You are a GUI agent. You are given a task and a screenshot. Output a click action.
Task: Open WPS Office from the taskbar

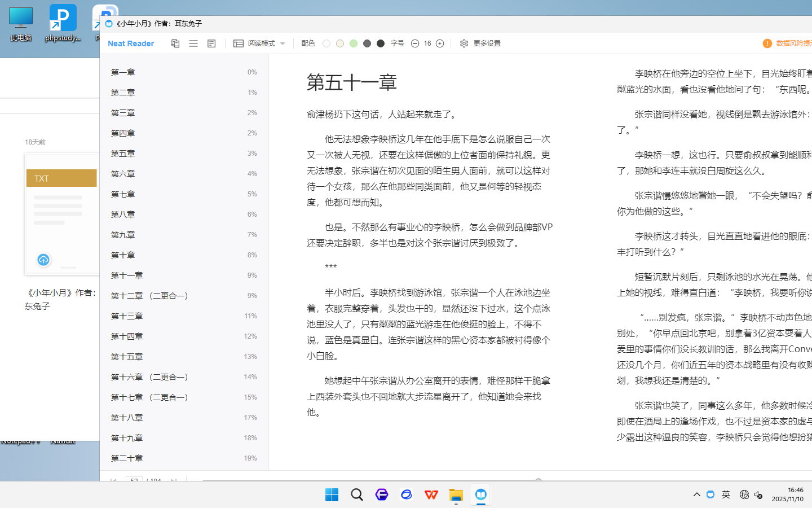431,495
